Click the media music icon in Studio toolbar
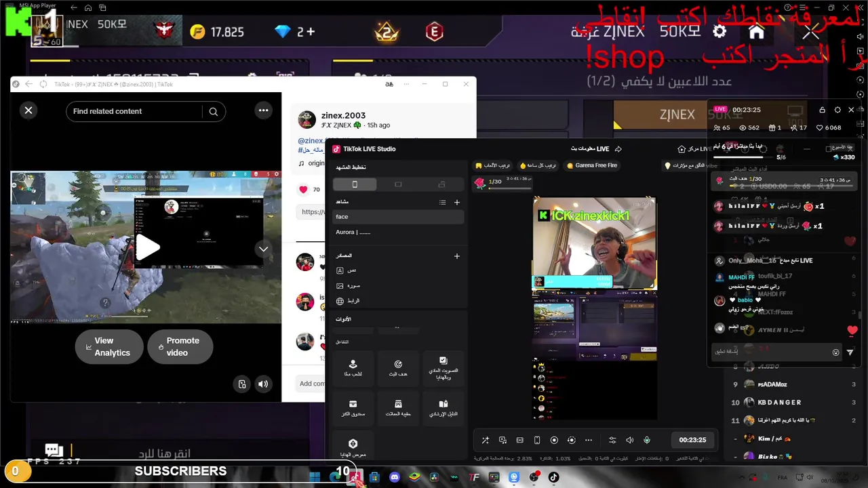The height and width of the screenshot is (488, 868). (x=502, y=440)
